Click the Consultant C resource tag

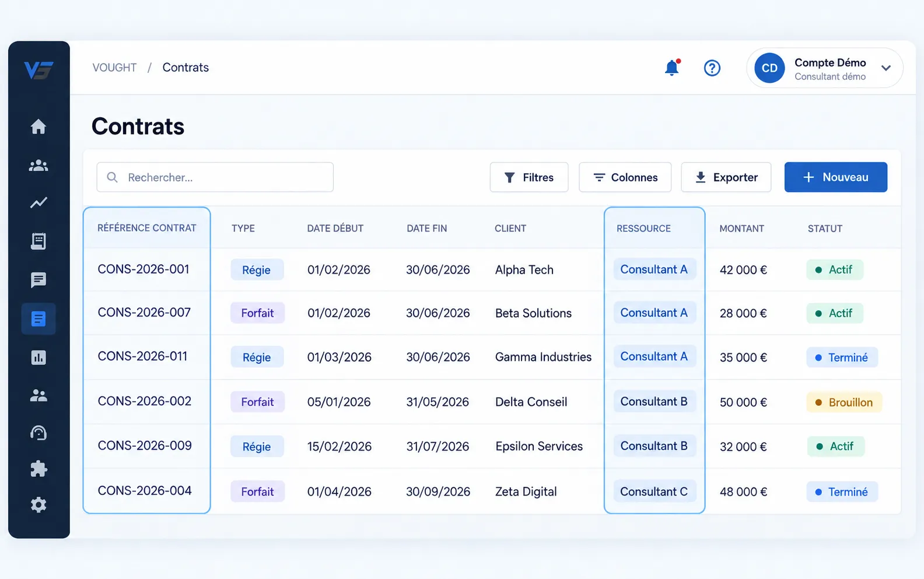[654, 492]
